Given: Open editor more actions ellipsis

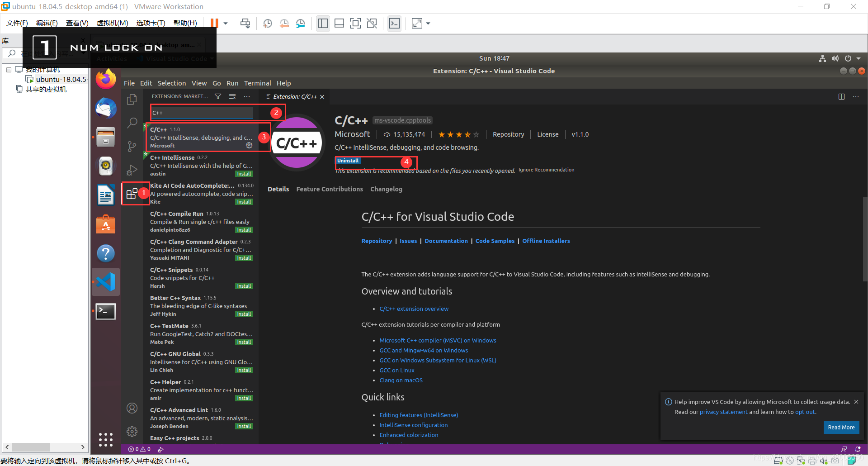Looking at the screenshot, I should coord(856,96).
